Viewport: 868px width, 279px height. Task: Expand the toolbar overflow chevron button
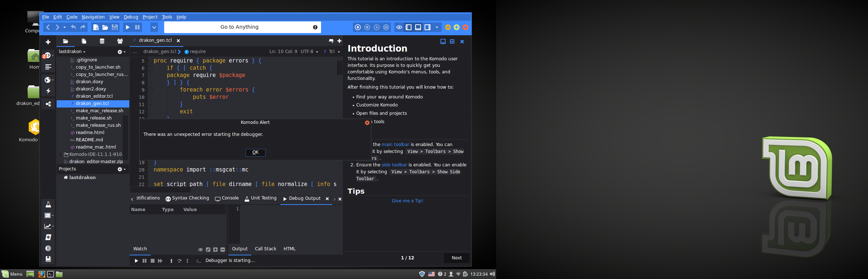154,27
